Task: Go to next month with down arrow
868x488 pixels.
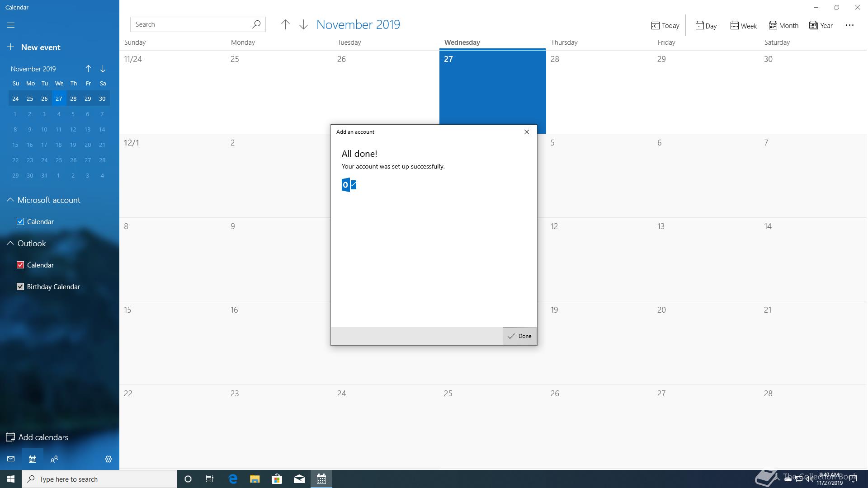Action: coord(303,25)
